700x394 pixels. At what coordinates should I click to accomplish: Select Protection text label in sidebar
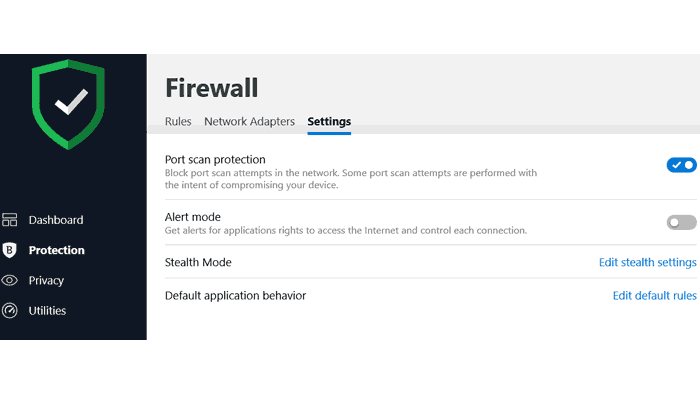pyautogui.click(x=57, y=250)
